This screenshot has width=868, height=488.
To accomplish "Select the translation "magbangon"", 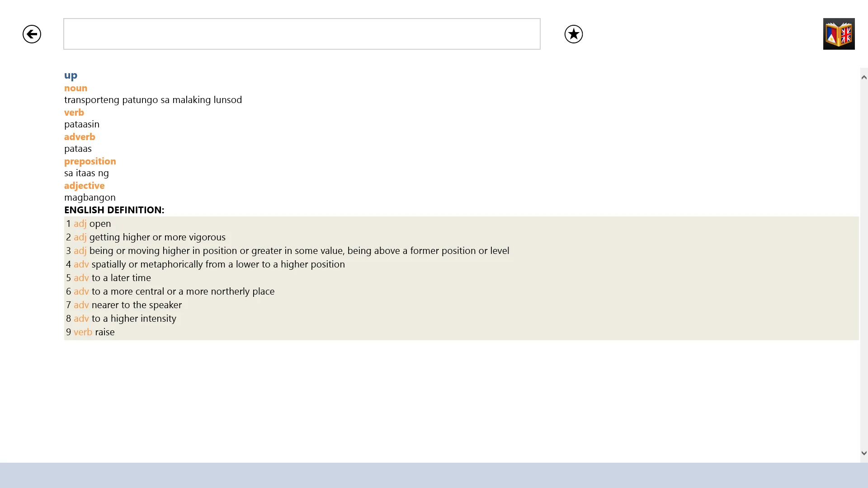I will 90,197.
